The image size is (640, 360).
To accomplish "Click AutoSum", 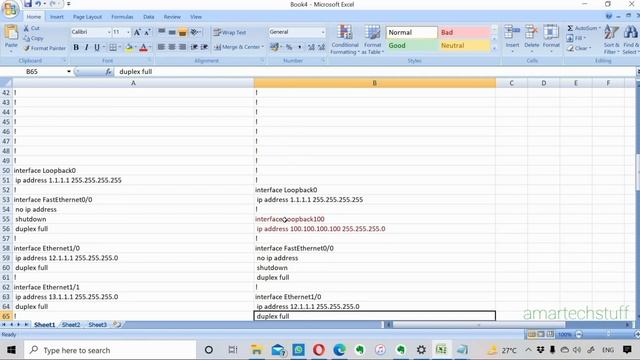I will [x=584, y=28].
